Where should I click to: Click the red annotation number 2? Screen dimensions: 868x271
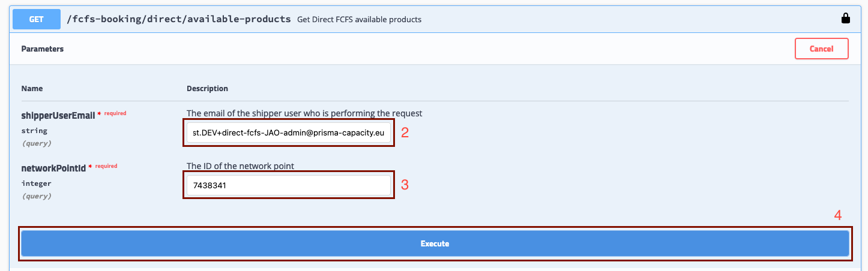(x=405, y=133)
